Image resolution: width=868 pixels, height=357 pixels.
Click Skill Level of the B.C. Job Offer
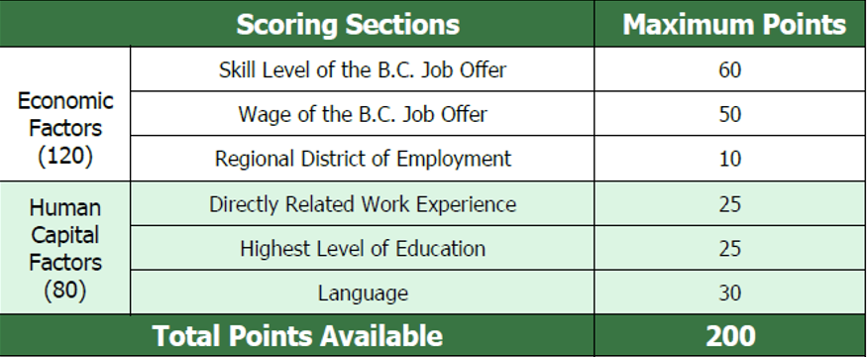(x=363, y=69)
